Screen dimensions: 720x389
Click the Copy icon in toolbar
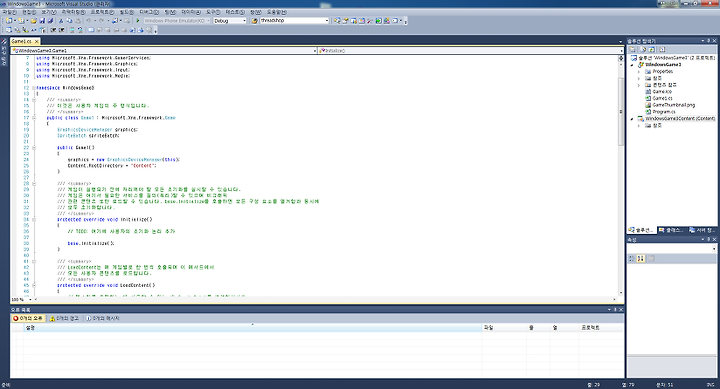pos(69,21)
